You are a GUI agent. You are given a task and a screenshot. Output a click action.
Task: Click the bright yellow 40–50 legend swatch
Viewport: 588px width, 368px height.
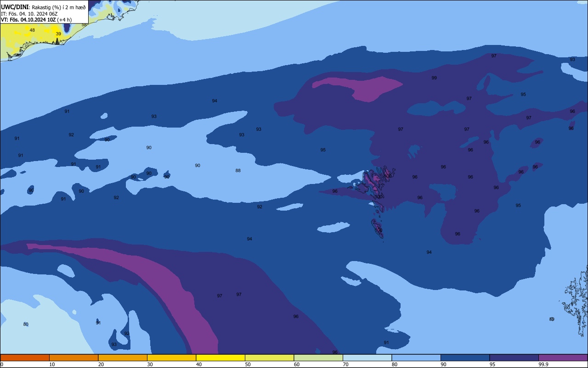point(220,357)
